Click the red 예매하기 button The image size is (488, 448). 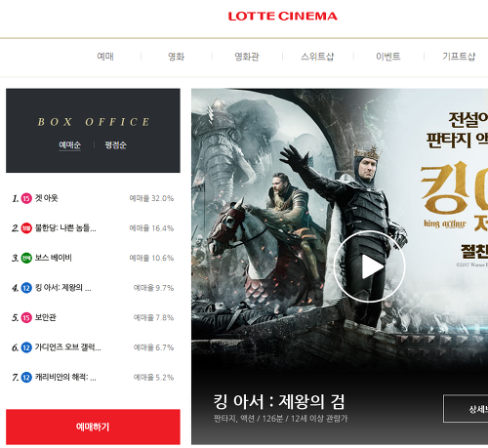[93, 427]
